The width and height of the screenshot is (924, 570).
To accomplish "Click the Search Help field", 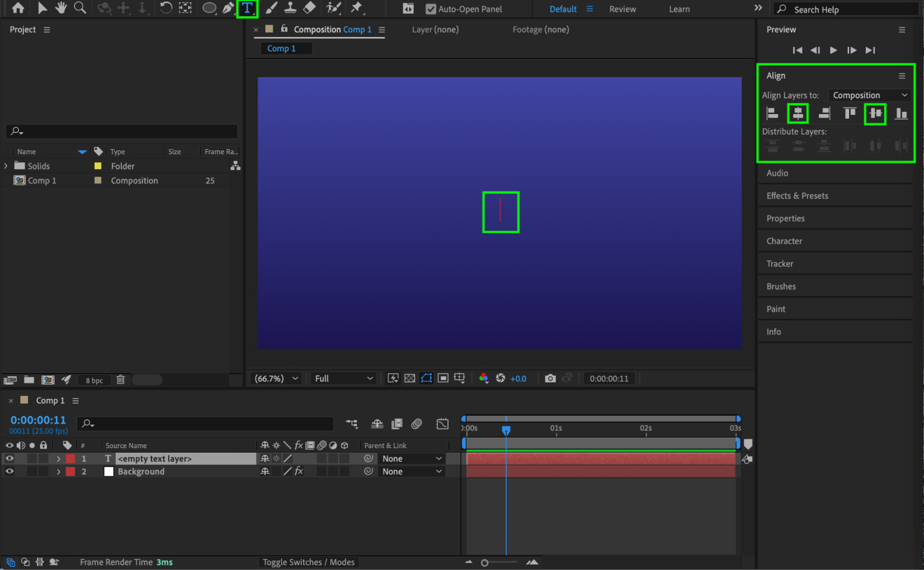I will click(846, 9).
